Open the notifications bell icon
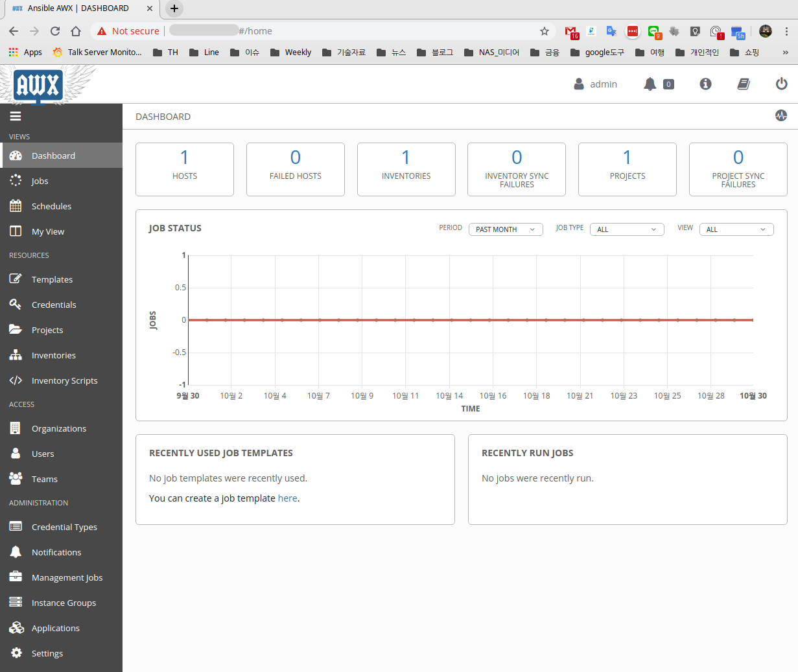This screenshot has width=798, height=672. point(650,84)
